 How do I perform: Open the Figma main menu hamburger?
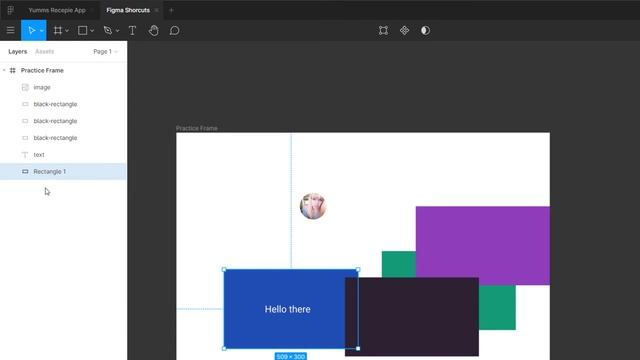click(x=10, y=31)
